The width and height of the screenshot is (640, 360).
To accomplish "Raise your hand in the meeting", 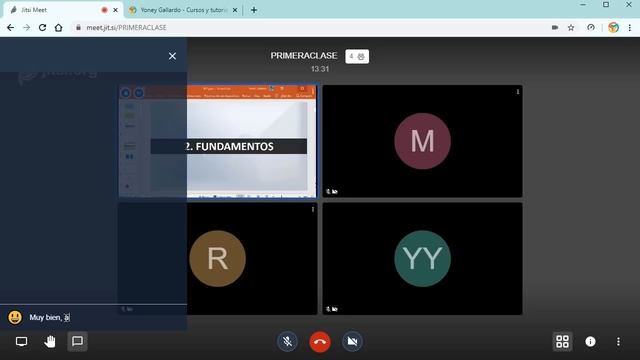I will click(50, 341).
